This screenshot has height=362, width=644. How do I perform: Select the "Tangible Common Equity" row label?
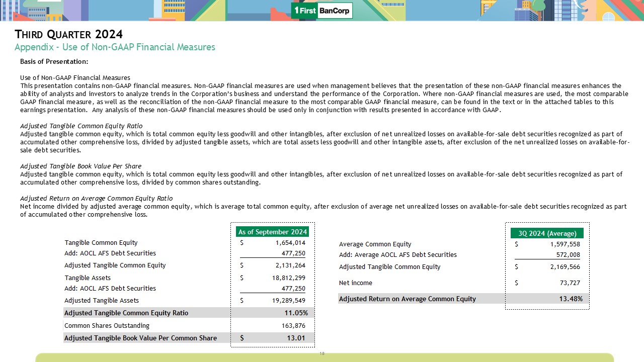click(x=101, y=243)
